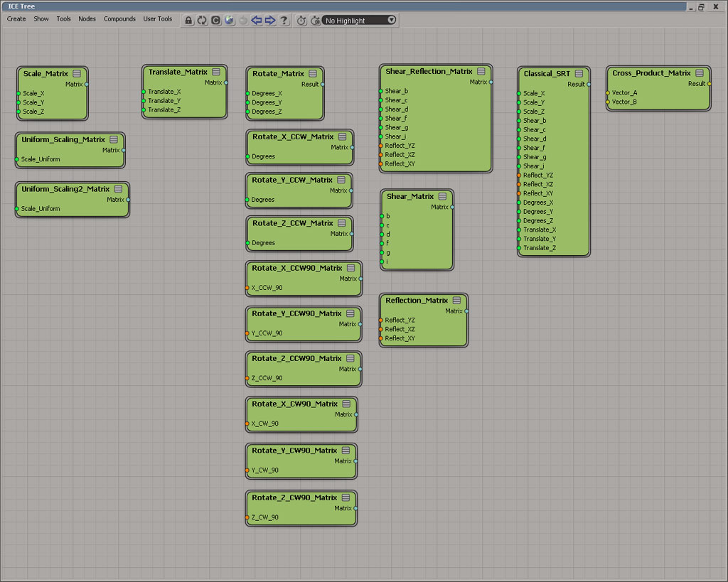Click the Rotate_Matrix node title
The height and width of the screenshot is (582, 728).
pyautogui.click(x=278, y=73)
